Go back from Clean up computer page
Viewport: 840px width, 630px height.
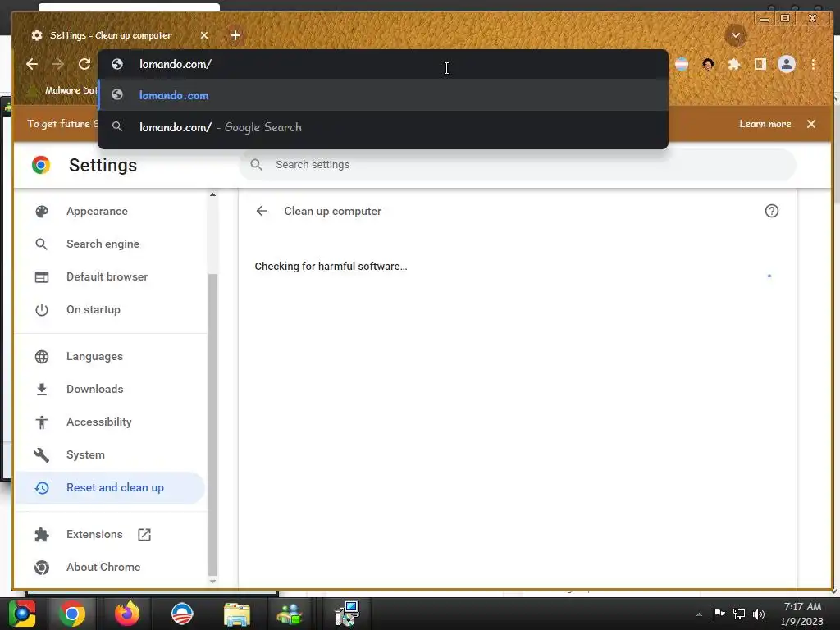point(262,211)
